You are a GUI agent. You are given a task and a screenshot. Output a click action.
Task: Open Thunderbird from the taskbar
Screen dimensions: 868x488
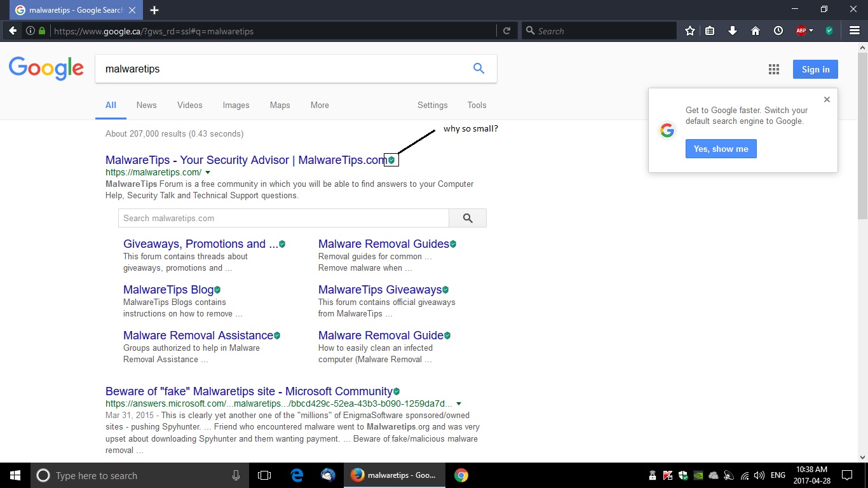328,475
